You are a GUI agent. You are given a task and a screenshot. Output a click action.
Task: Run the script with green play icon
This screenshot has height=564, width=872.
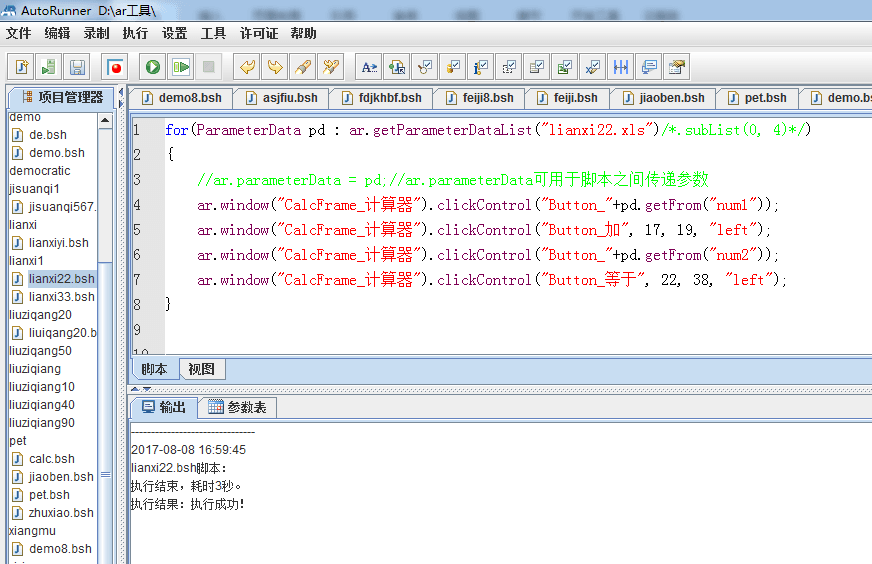click(152, 67)
